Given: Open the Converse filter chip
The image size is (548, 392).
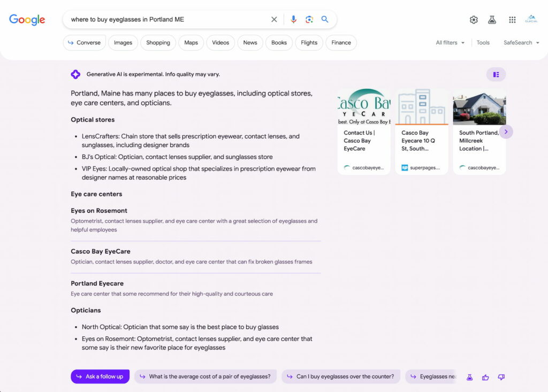Looking at the screenshot, I should point(84,43).
